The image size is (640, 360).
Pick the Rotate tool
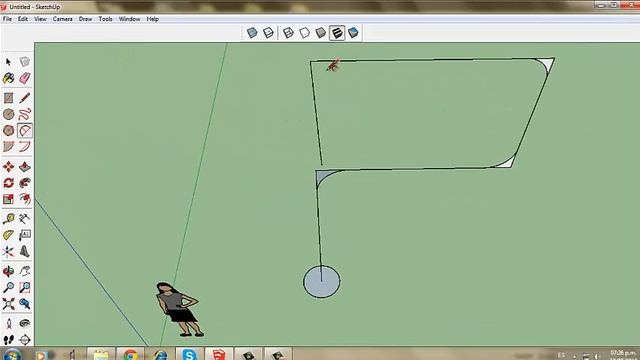[x=9, y=183]
